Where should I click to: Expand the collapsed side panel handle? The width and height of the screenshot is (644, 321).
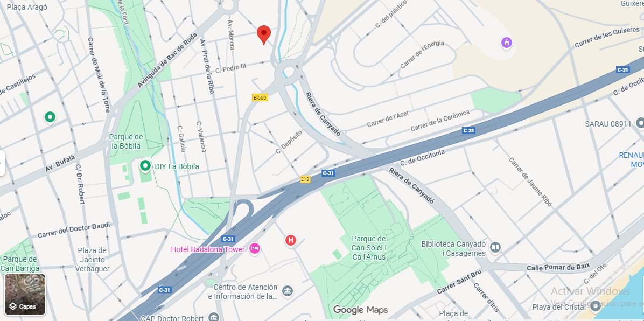coord(2,163)
